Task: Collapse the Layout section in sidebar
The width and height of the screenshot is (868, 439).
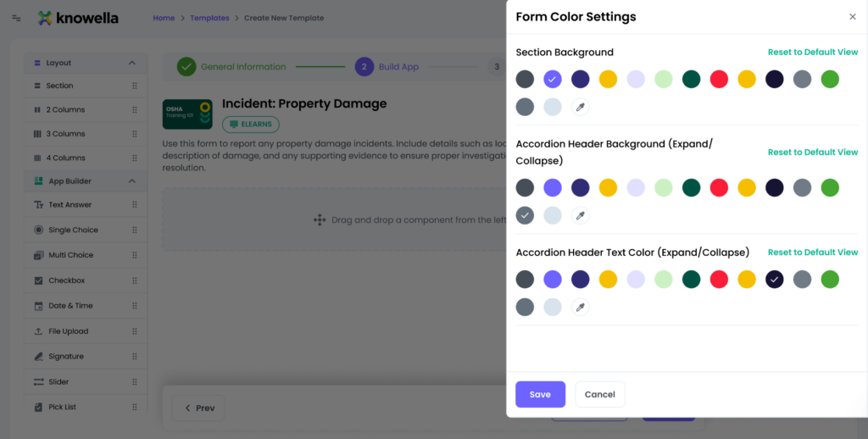Action: (x=131, y=63)
